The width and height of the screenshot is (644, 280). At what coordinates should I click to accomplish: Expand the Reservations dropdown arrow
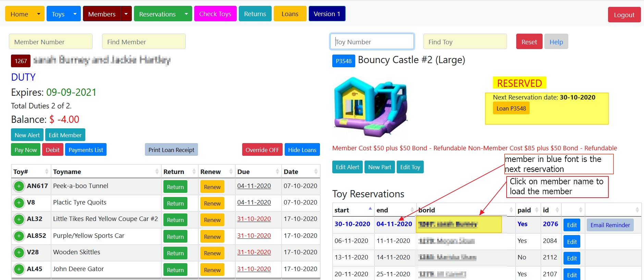(x=186, y=14)
